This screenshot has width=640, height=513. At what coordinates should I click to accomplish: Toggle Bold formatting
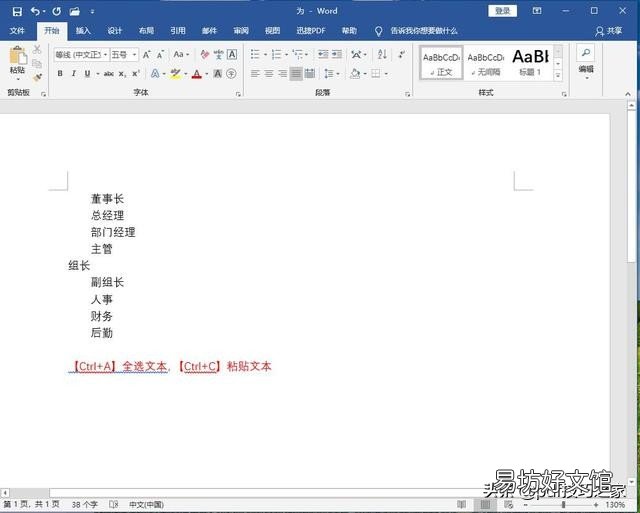[60, 74]
